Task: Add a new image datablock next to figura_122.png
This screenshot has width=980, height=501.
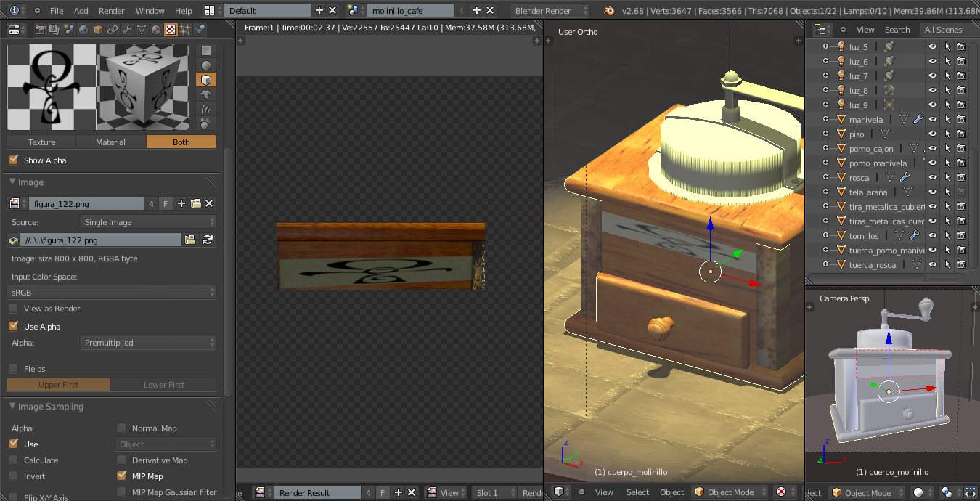Action: [x=181, y=204]
